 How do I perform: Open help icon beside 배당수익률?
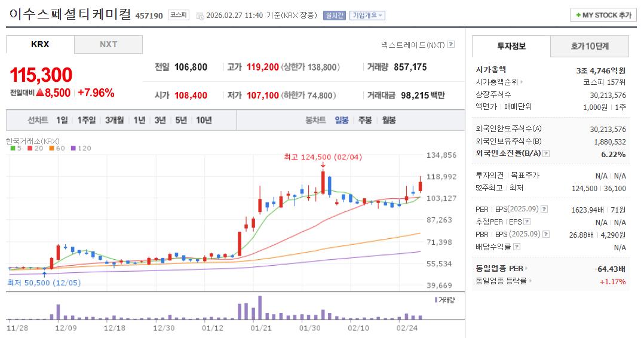pos(517,247)
